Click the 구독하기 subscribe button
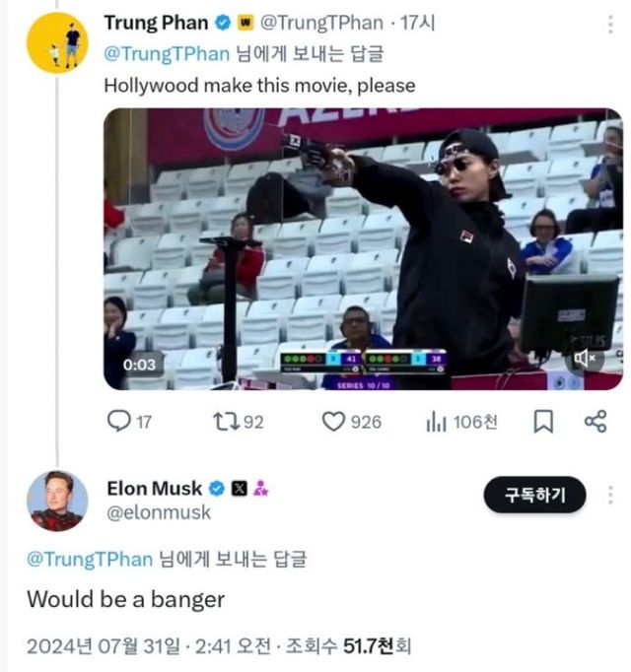This screenshot has width=631, height=672. pyautogui.click(x=534, y=495)
